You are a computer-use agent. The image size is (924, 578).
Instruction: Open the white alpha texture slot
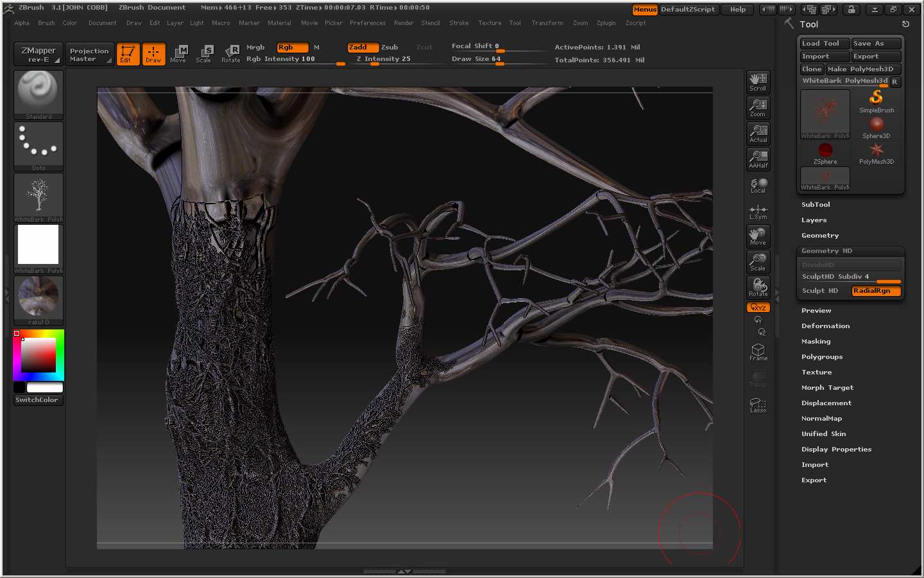38,249
